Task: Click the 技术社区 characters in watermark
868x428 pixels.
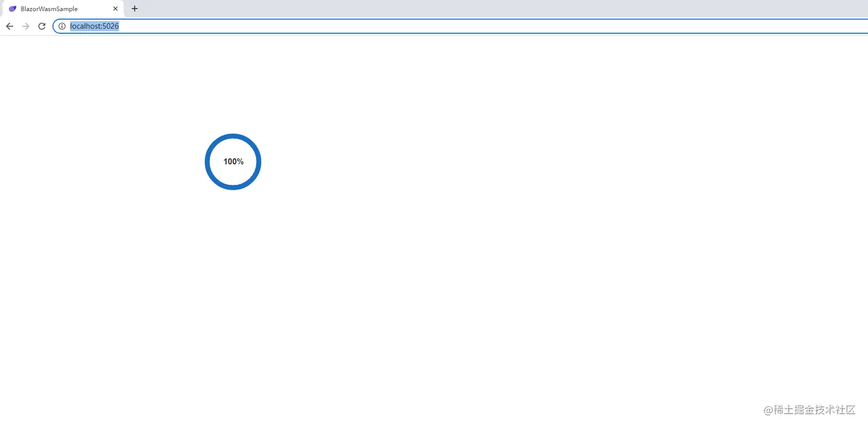Action: point(835,410)
